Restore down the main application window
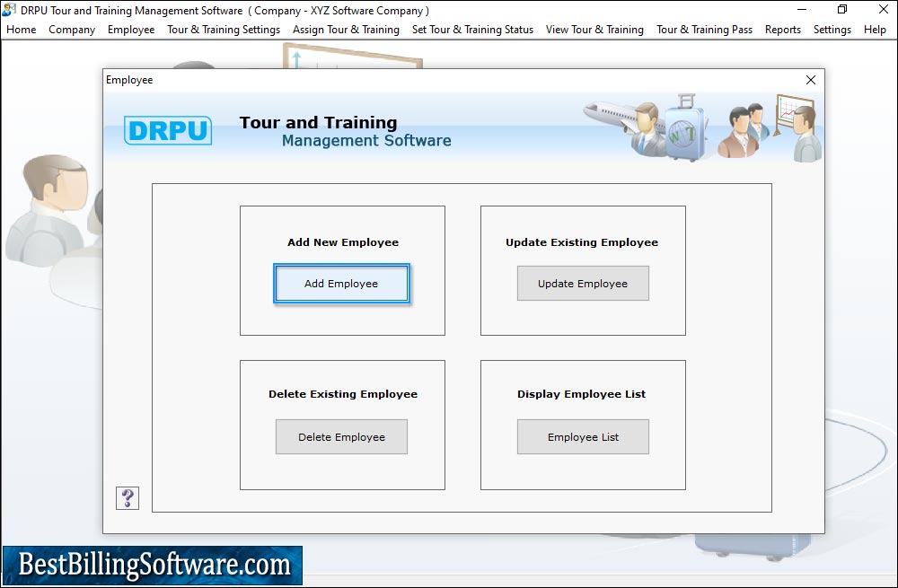Viewport: 898px width, 588px height. click(842, 10)
